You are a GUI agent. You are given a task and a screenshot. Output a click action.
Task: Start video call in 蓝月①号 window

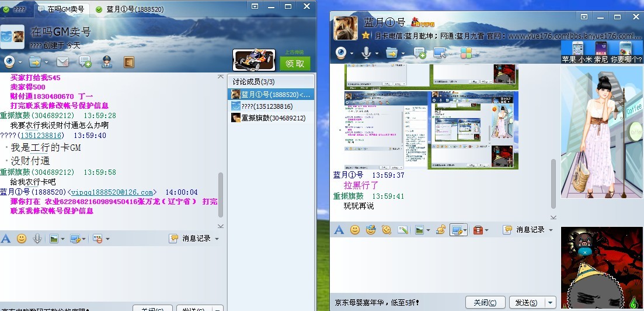coord(341,53)
